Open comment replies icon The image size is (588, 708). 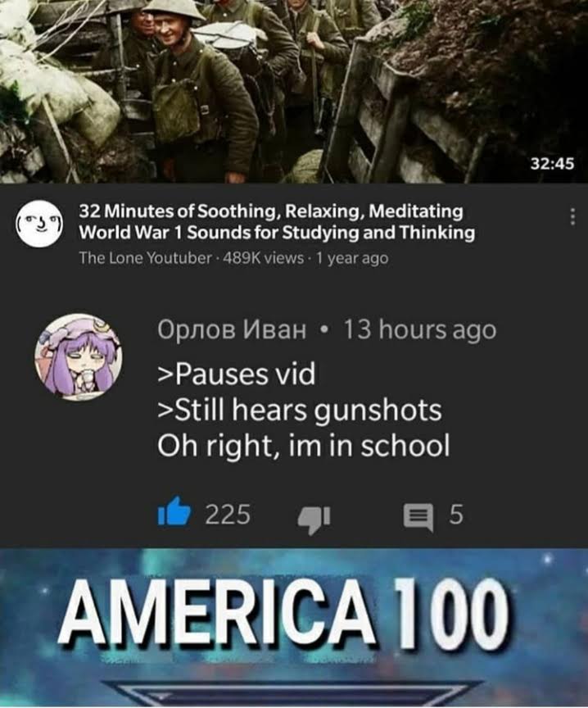point(418,519)
